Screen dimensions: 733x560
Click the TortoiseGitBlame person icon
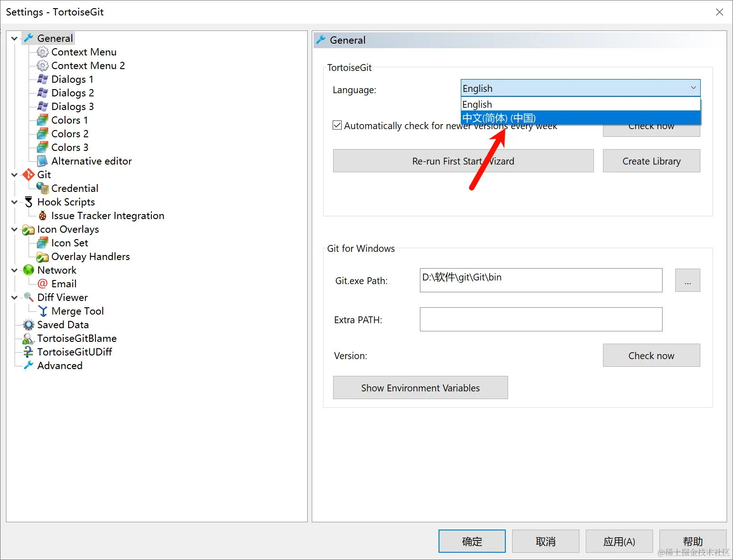[29, 338]
